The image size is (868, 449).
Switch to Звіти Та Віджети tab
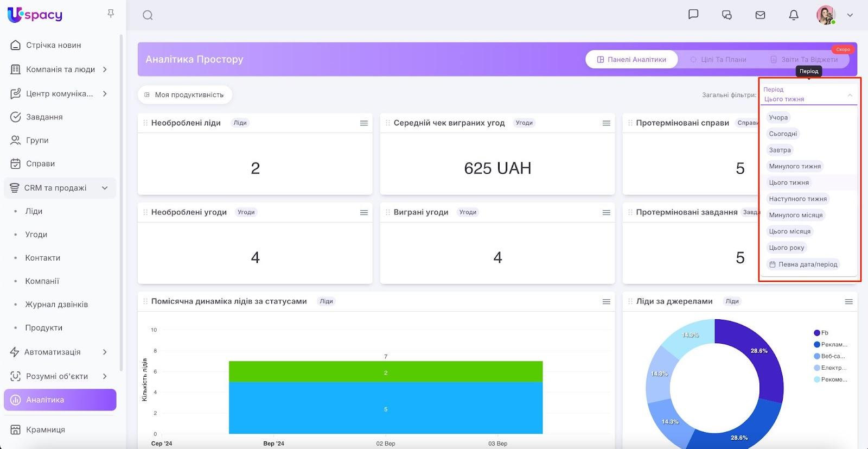(804, 60)
